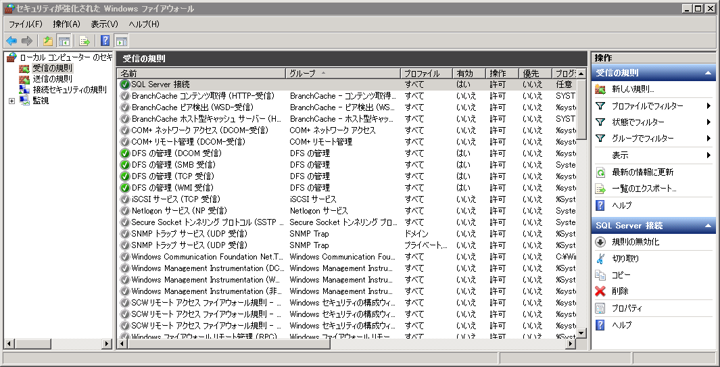Screen dimensions: 720x367
Task: Click the funnel icon for プロファイルでフィルター
Action: coord(600,106)
